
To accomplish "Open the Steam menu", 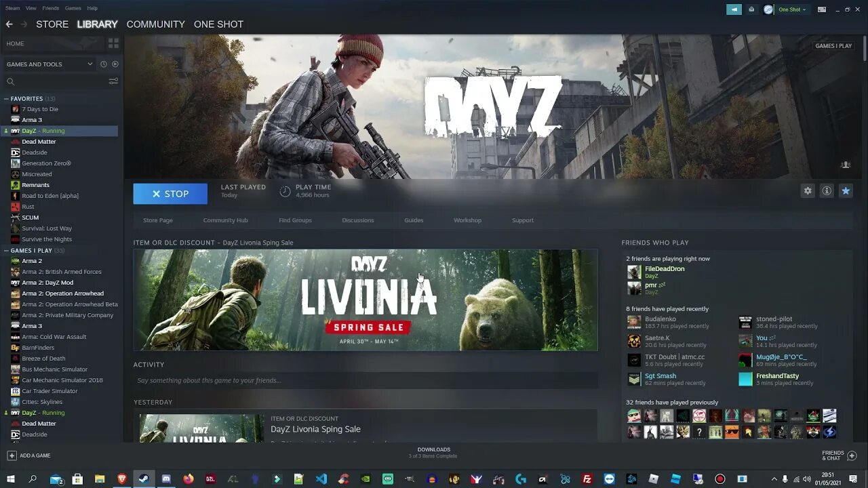I will pos(13,8).
